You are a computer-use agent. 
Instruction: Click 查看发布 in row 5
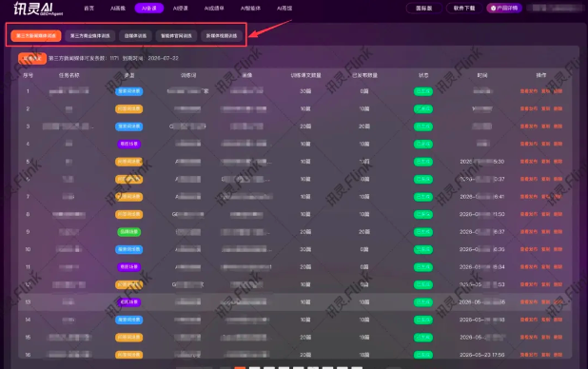pos(529,162)
